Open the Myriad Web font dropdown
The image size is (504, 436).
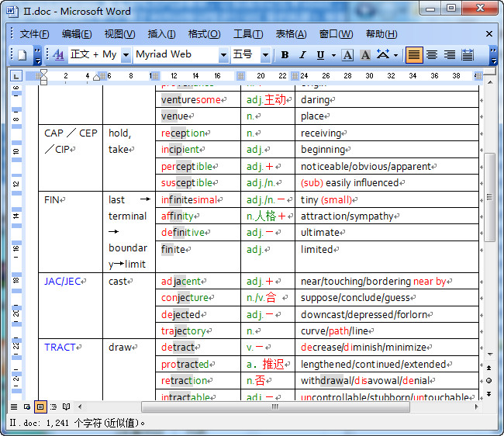coord(223,55)
